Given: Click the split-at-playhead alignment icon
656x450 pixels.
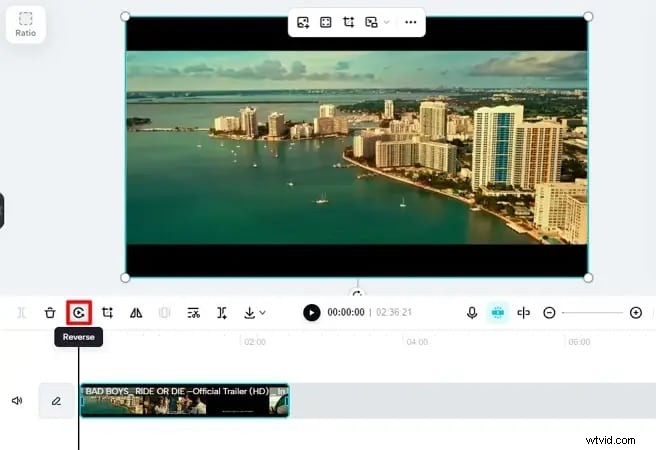Looking at the screenshot, I should [x=523, y=312].
